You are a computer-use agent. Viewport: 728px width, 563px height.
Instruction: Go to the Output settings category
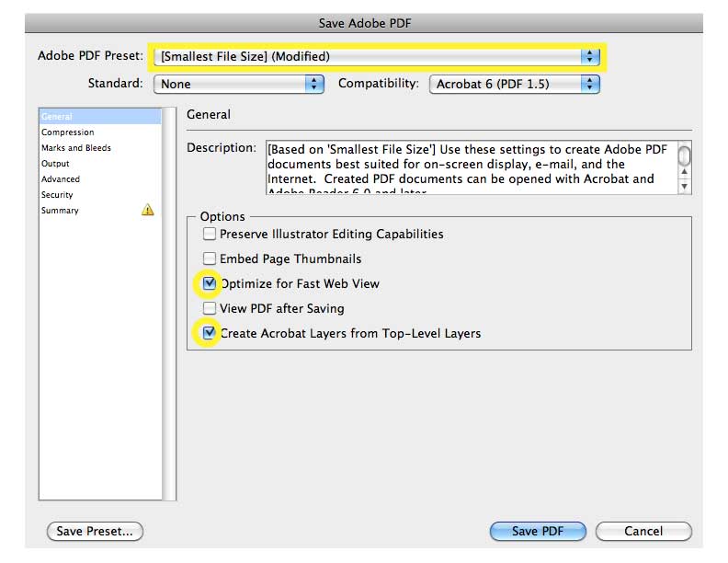coord(100,164)
